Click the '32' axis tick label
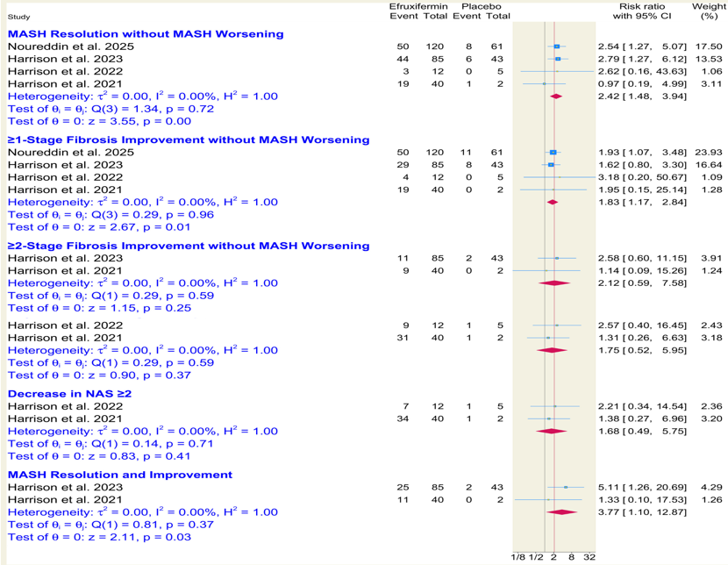The width and height of the screenshot is (728, 565). click(589, 557)
